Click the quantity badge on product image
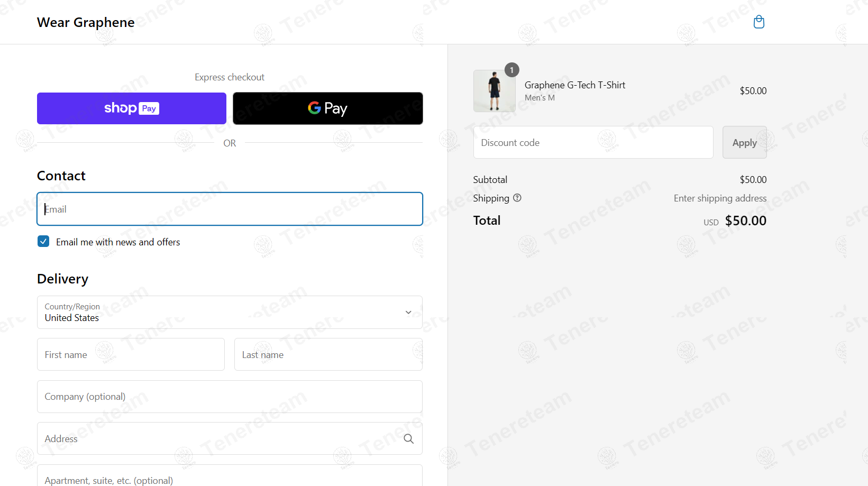This screenshot has width=868, height=486. coord(511,70)
